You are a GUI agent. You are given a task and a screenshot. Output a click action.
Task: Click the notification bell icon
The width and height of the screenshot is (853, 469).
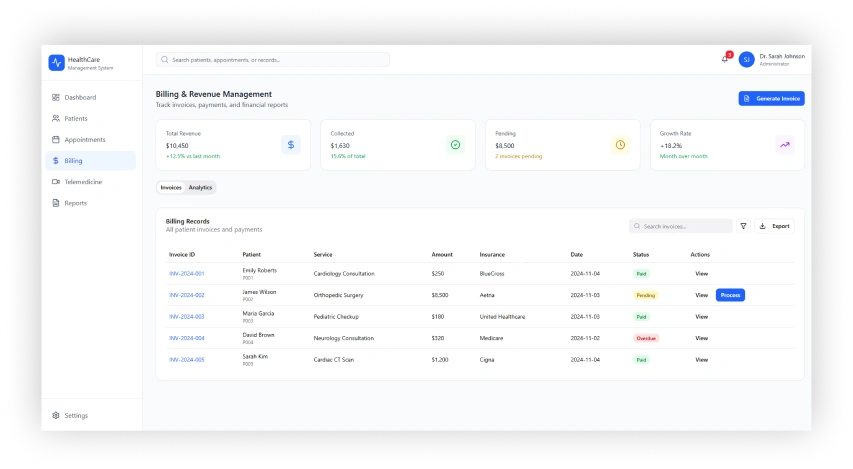click(x=724, y=59)
